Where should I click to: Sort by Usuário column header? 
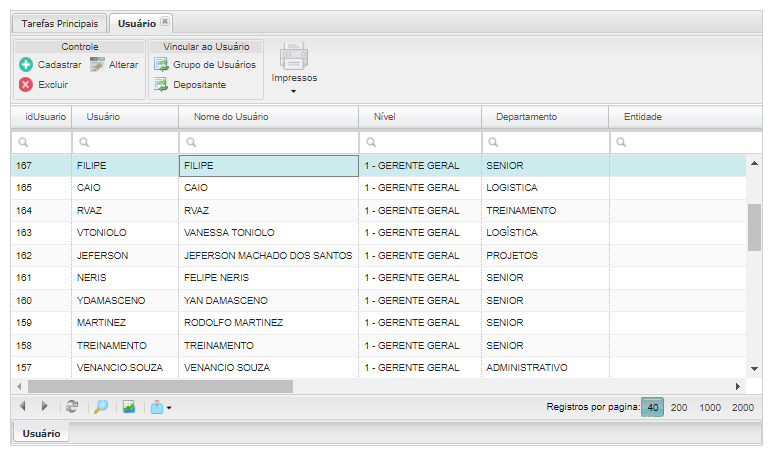[x=125, y=117]
